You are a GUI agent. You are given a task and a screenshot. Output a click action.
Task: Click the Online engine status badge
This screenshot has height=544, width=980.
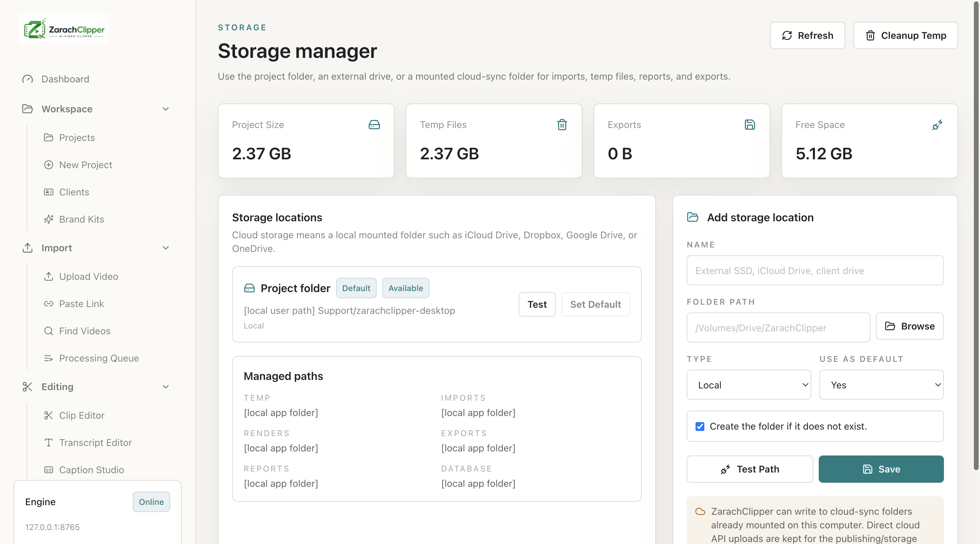click(x=151, y=502)
